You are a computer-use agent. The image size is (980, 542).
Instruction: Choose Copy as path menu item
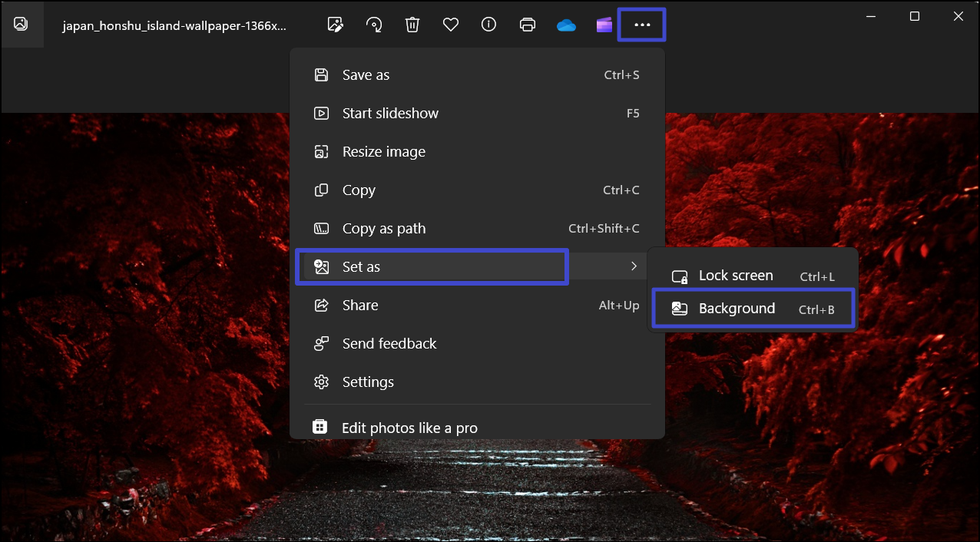pos(383,229)
